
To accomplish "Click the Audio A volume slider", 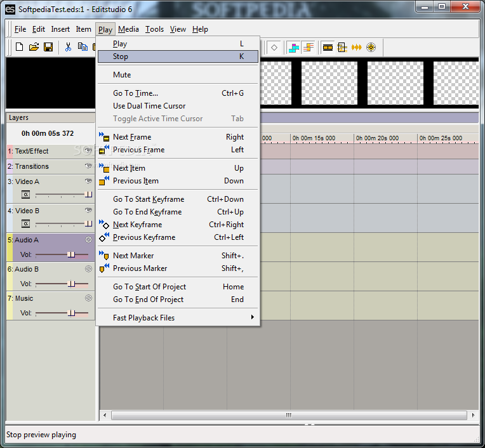I will point(62,254).
